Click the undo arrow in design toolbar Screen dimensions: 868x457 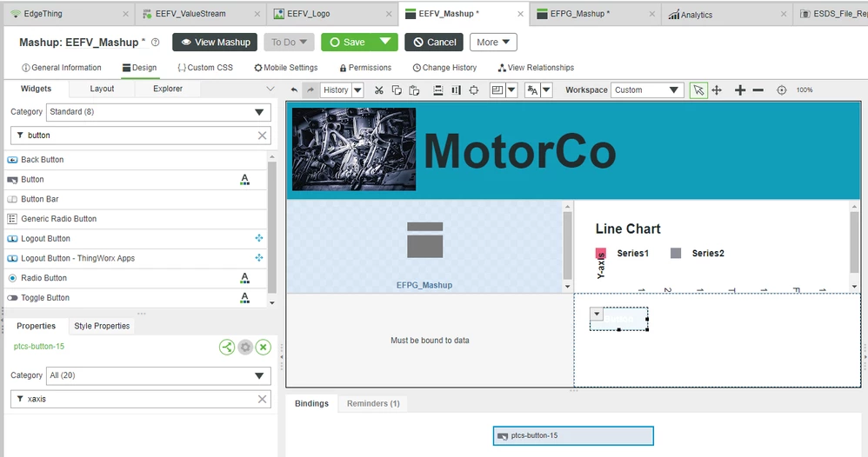(294, 89)
